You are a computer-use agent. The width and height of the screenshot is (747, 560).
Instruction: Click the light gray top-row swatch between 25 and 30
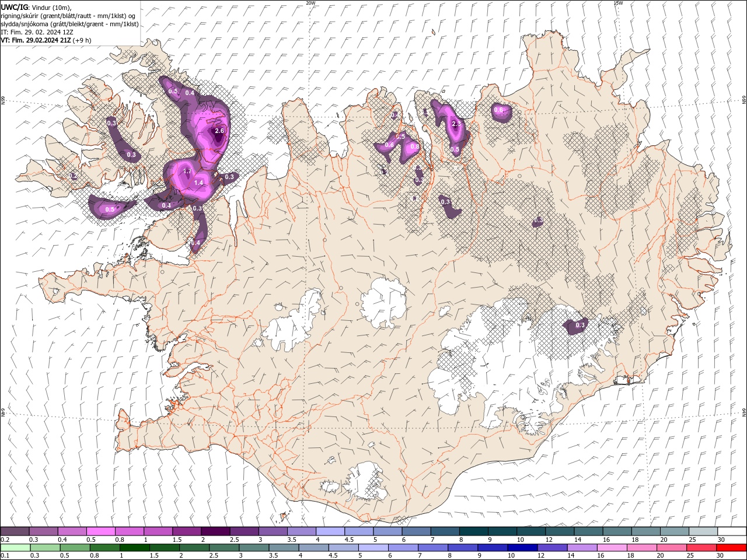(703, 531)
